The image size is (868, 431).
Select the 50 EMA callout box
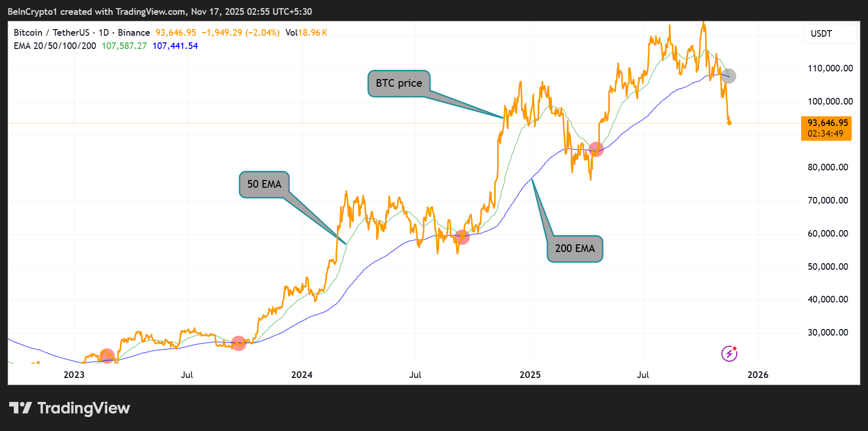[263, 184]
